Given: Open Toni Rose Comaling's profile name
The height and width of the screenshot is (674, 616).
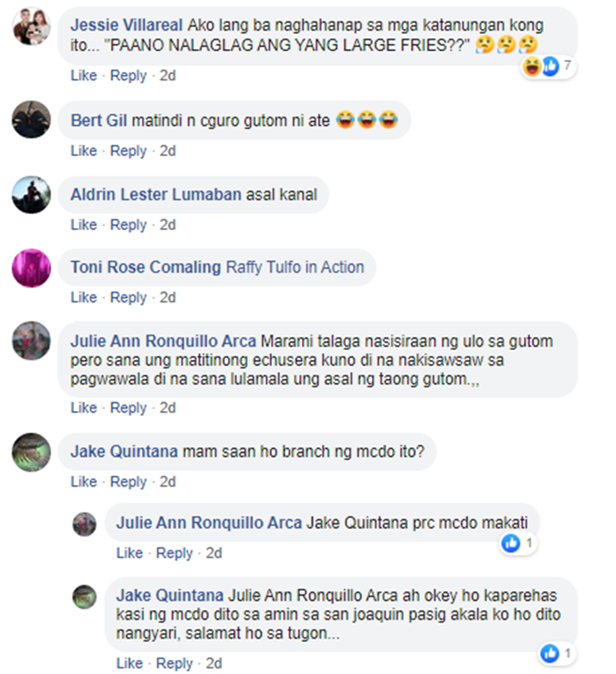Looking at the screenshot, I should click(x=145, y=267).
